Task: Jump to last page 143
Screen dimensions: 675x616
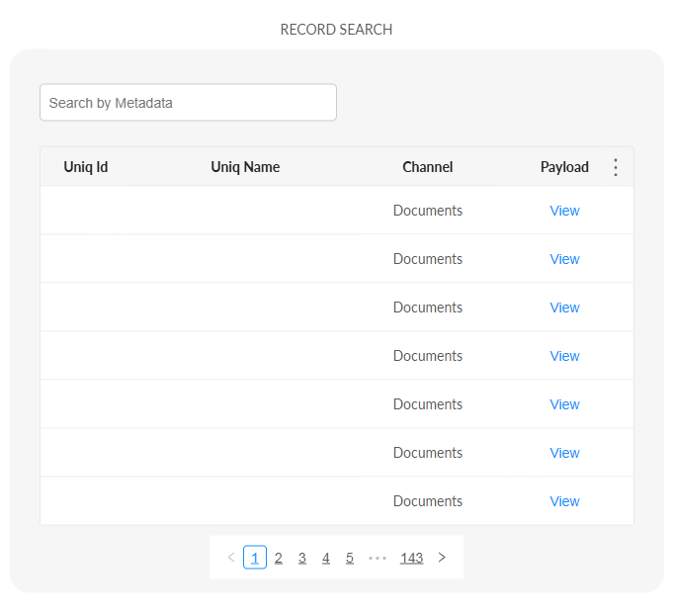Action: [x=411, y=558]
